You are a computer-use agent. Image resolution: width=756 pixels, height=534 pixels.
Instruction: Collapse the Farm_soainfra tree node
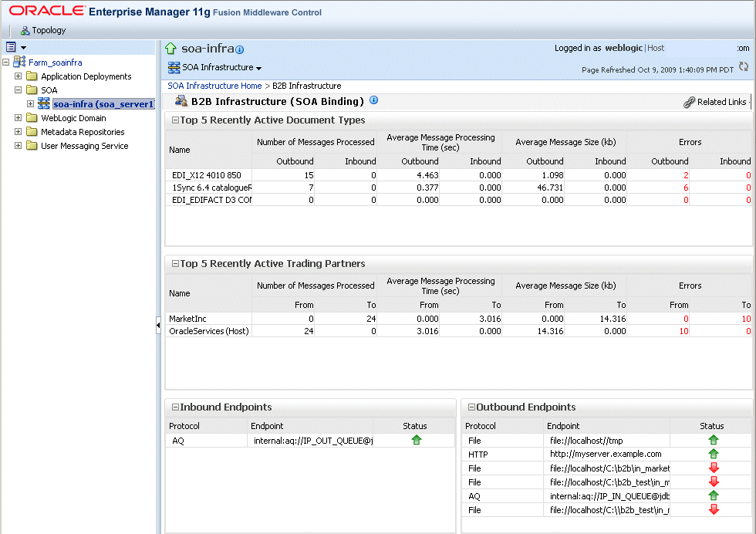pyautogui.click(x=6, y=63)
